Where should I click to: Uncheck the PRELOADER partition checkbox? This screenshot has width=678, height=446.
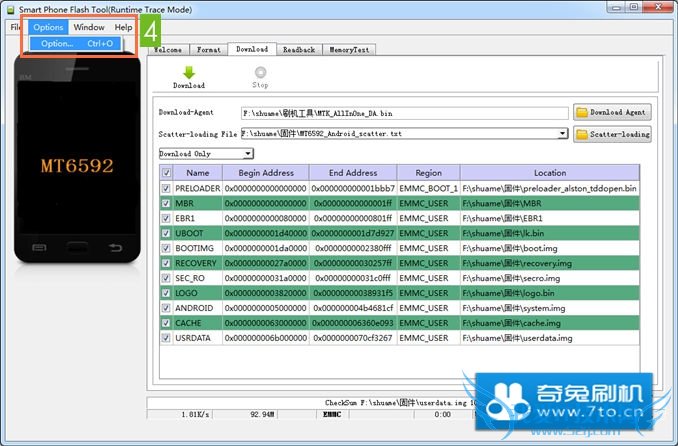[x=166, y=188]
